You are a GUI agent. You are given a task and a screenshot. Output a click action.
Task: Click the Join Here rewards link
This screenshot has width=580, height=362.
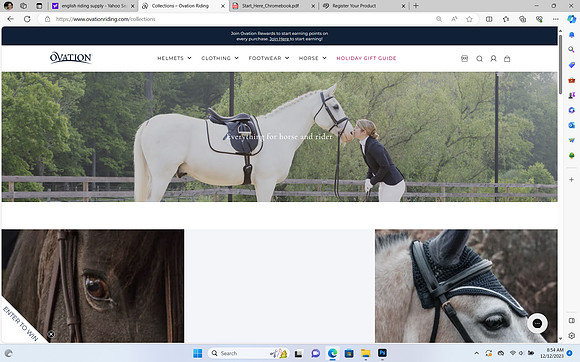pos(279,39)
